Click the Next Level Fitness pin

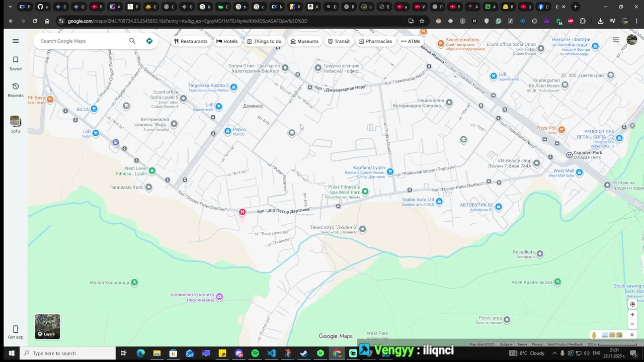coord(152,171)
